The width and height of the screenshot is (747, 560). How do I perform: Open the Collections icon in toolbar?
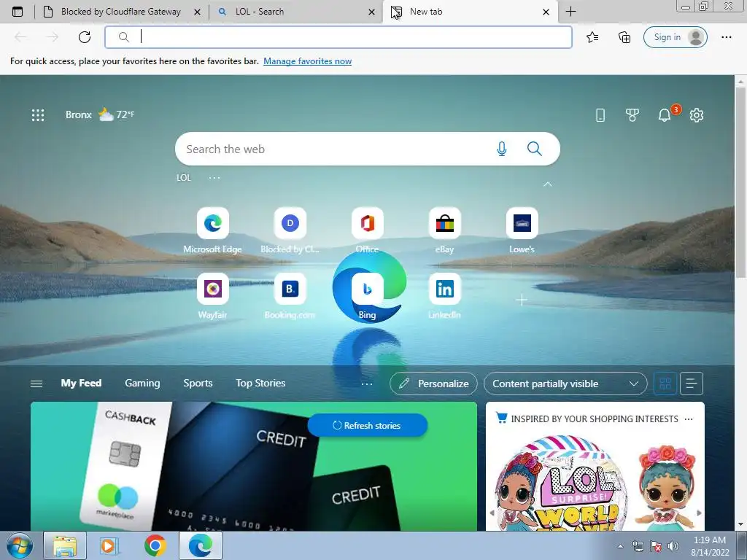click(x=624, y=37)
